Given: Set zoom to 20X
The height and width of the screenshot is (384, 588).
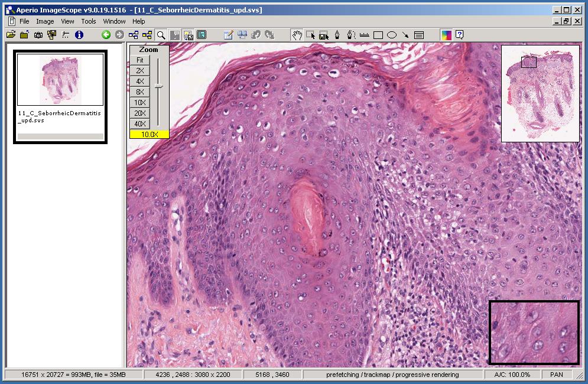Looking at the screenshot, I should click(140, 113).
